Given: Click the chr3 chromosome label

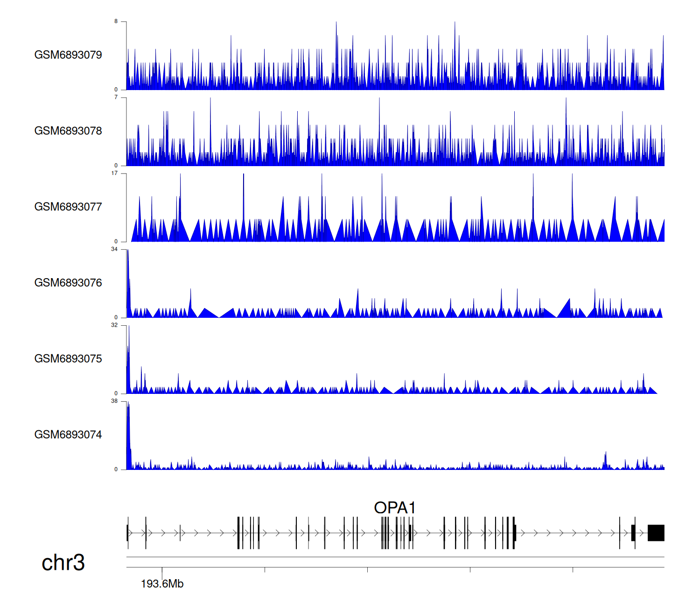Looking at the screenshot, I should tap(63, 563).
